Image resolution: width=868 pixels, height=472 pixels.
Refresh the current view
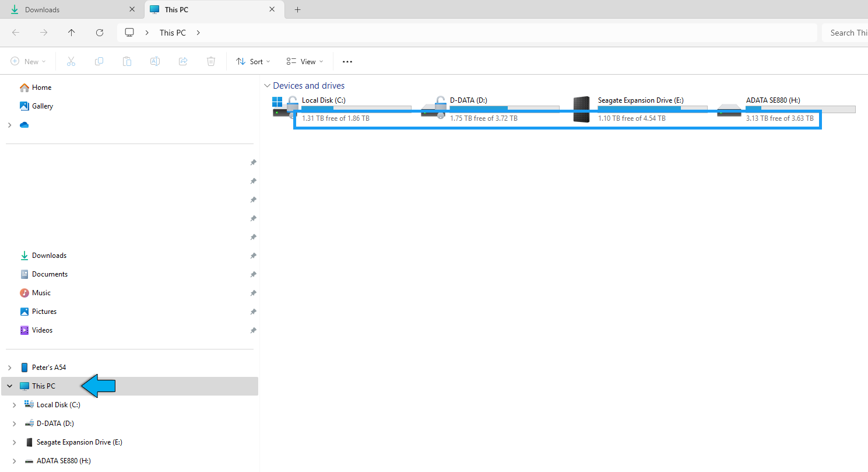99,33
